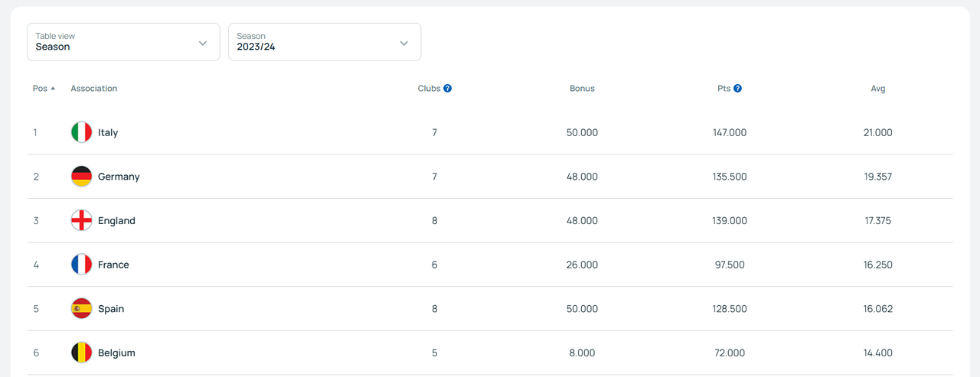This screenshot has width=980, height=377.
Task: Click the Belgium flag icon
Action: [x=81, y=353]
